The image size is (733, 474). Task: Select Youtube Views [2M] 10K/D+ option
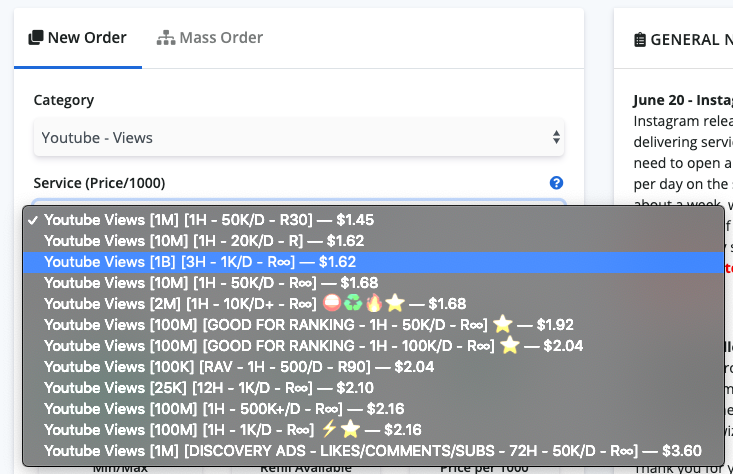click(374, 304)
